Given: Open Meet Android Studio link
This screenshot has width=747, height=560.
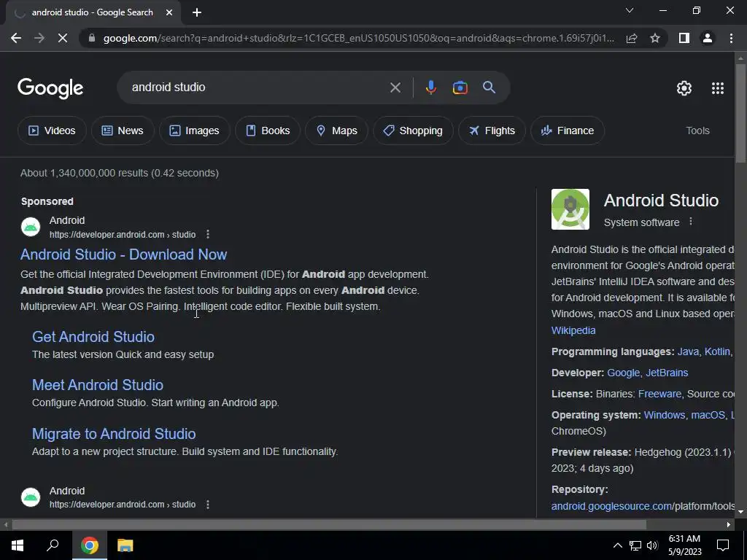Looking at the screenshot, I should tap(98, 385).
